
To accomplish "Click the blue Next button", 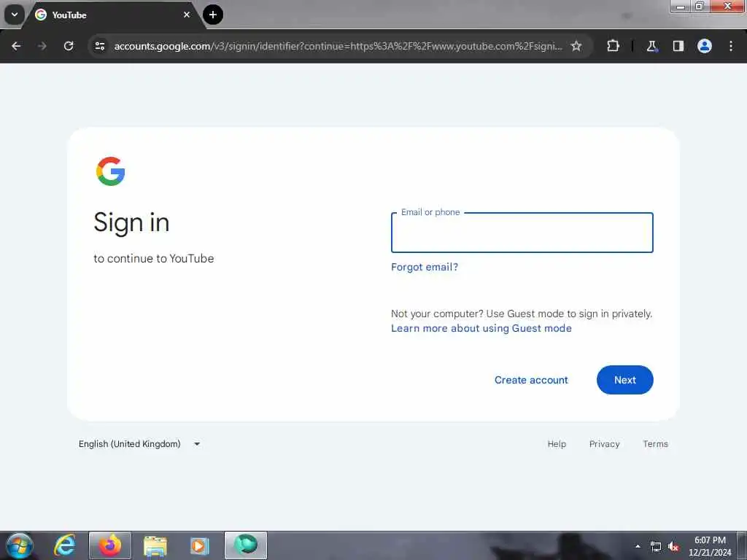I will click(624, 380).
